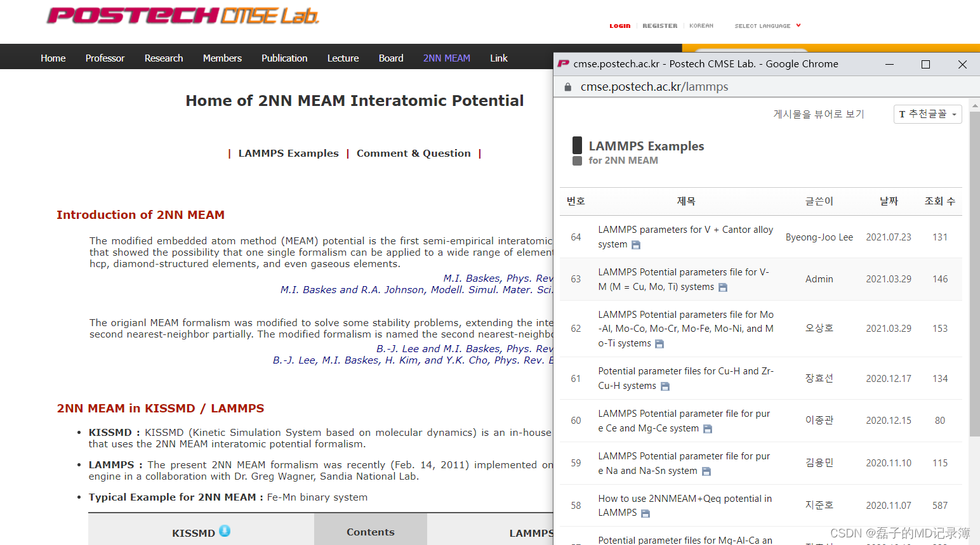Open the Research menu

click(x=164, y=58)
